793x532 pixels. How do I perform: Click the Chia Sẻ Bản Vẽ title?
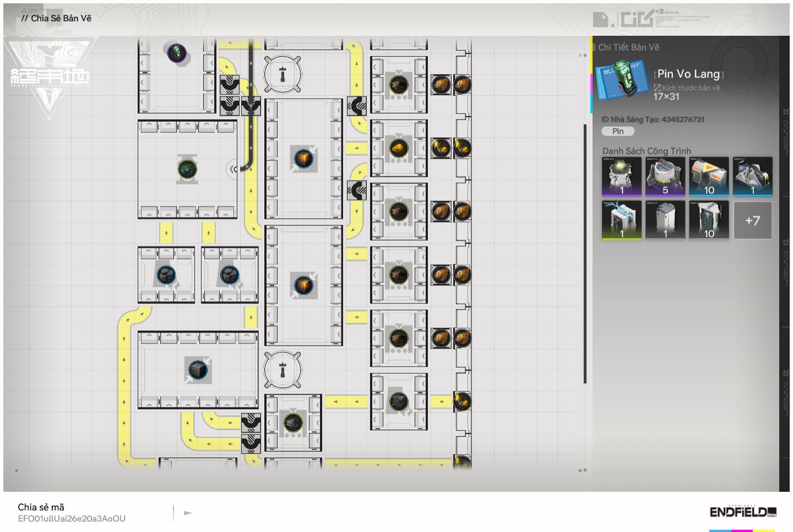61,18
